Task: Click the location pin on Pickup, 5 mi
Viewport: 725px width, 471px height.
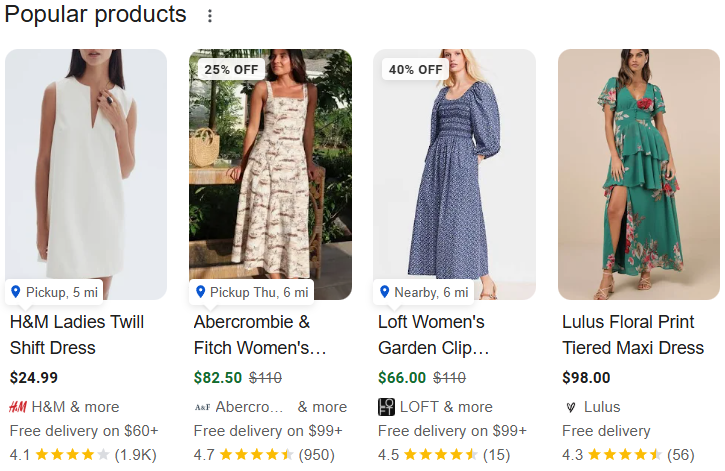Action: pos(16,292)
